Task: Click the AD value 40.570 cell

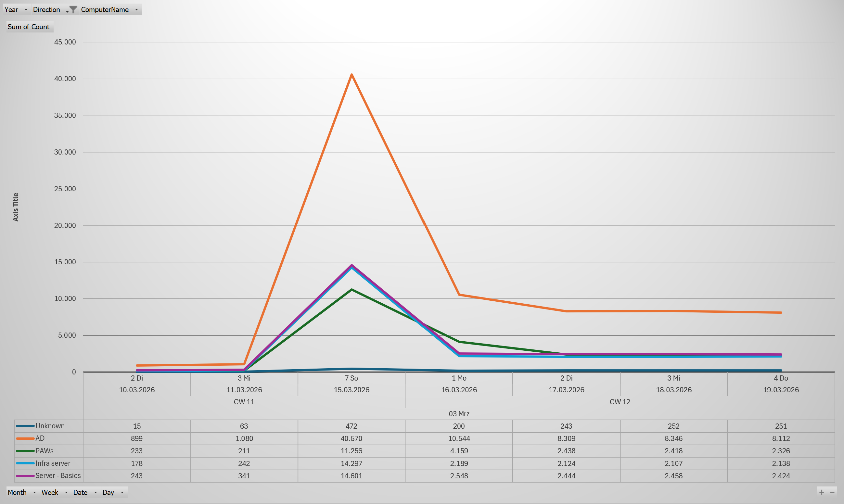Action: 351,438
